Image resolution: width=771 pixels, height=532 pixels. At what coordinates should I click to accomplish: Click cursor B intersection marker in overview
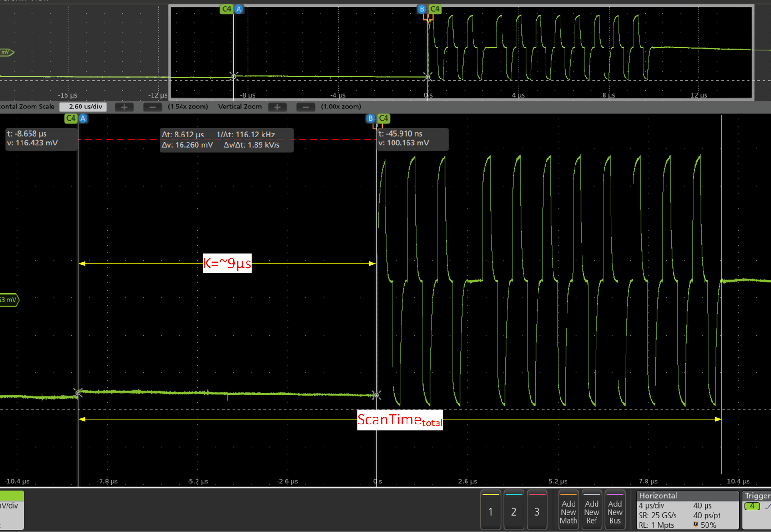point(428,76)
